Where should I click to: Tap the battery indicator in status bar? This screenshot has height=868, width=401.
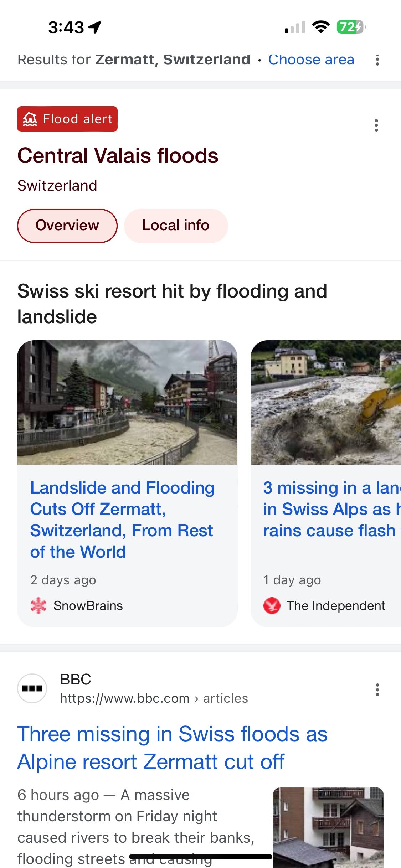point(351,27)
